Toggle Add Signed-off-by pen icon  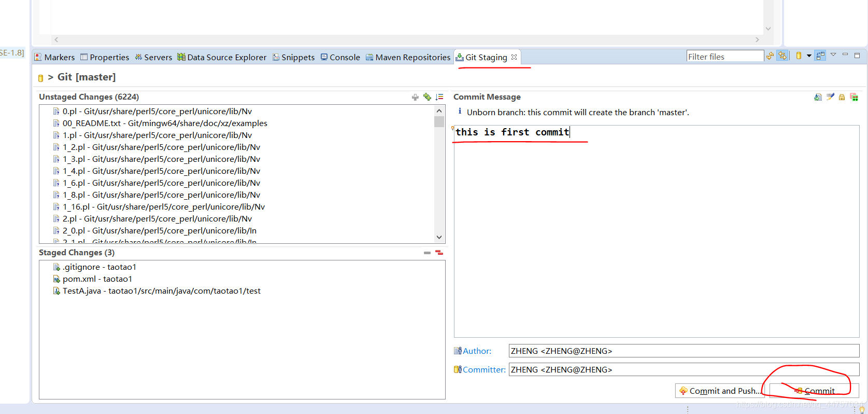click(x=830, y=97)
